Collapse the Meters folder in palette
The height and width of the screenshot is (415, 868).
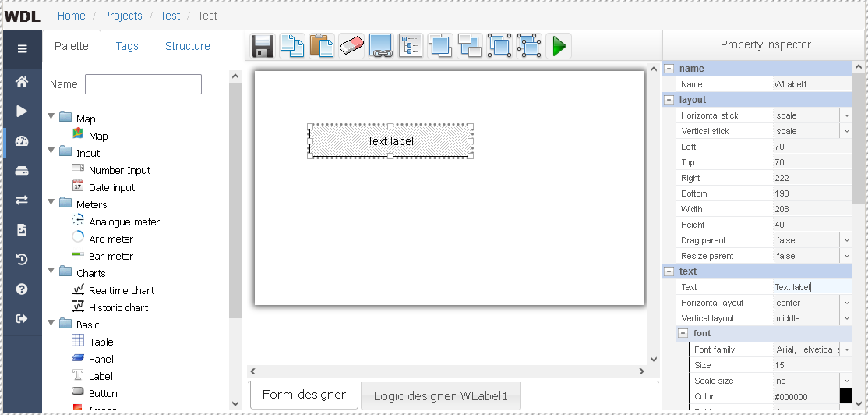click(x=51, y=202)
